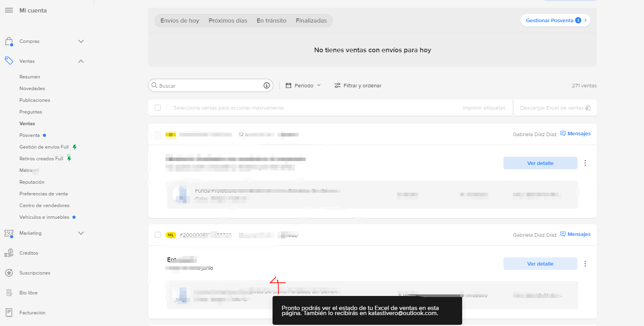Toggle the select-all sales checkbox
The height and width of the screenshot is (326, 644).
click(x=158, y=108)
